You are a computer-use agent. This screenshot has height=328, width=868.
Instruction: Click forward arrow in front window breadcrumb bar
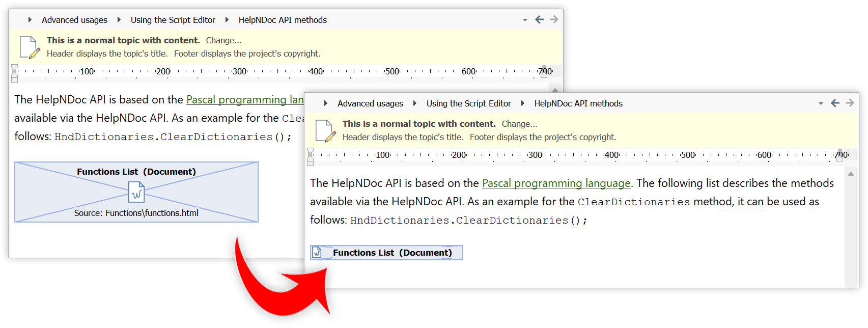point(850,103)
